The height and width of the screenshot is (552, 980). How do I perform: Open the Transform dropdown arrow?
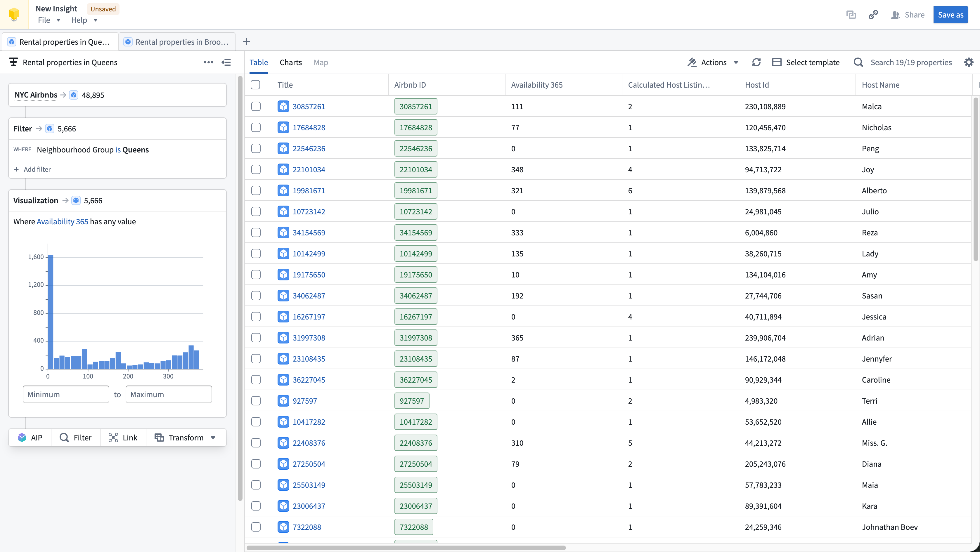tap(213, 438)
